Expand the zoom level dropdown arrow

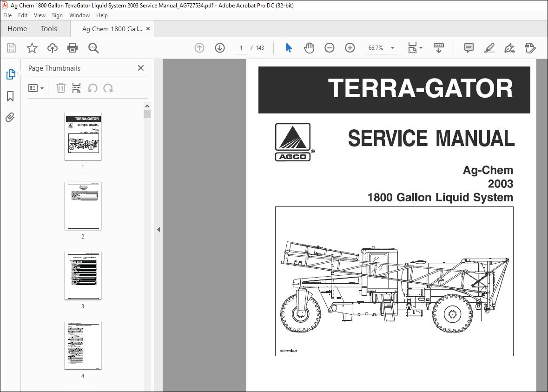392,48
